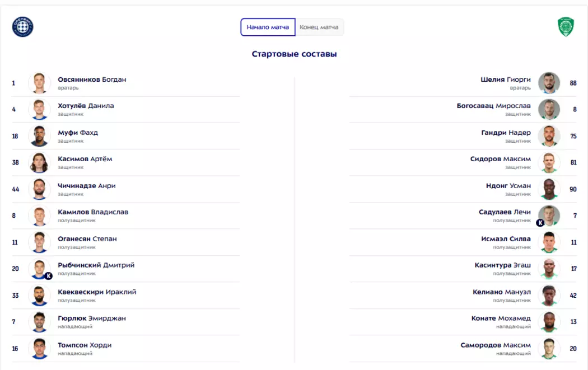Switch to the Начало матча tab

(268, 27)
